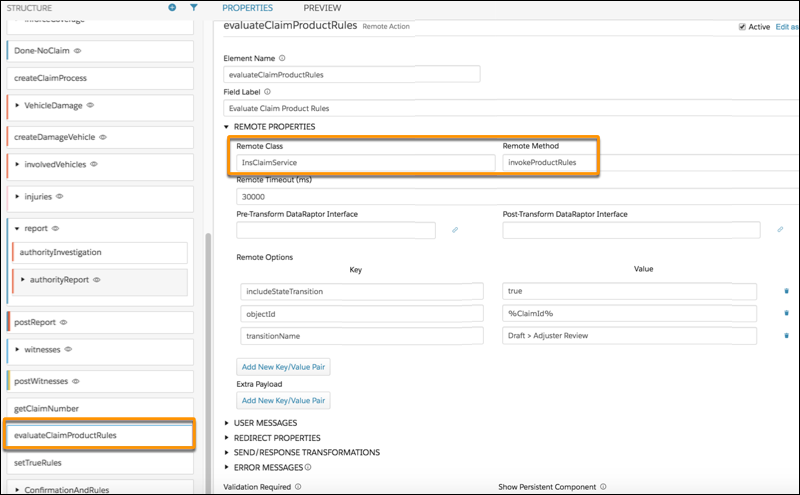The image size is (800, 495).
Task: Edit Pre-Transform DataRaptor Interface pencil icon
Action: (x=455, y=230)
